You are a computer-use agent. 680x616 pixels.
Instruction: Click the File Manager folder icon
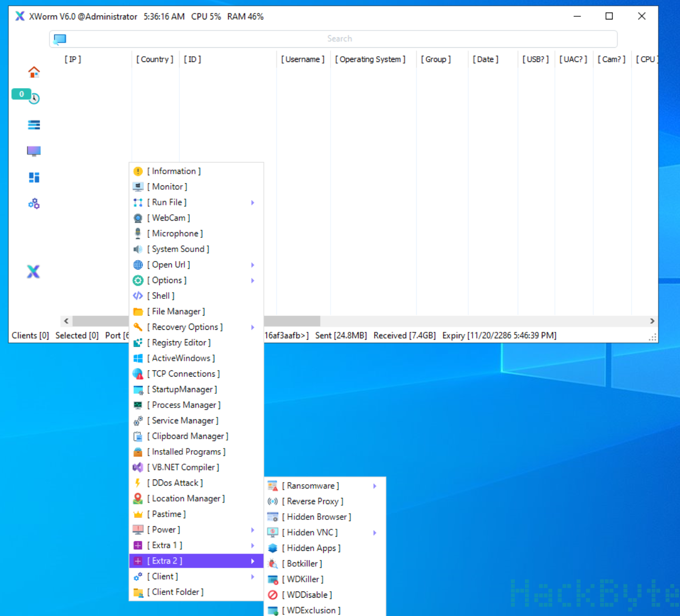(138, 311)
